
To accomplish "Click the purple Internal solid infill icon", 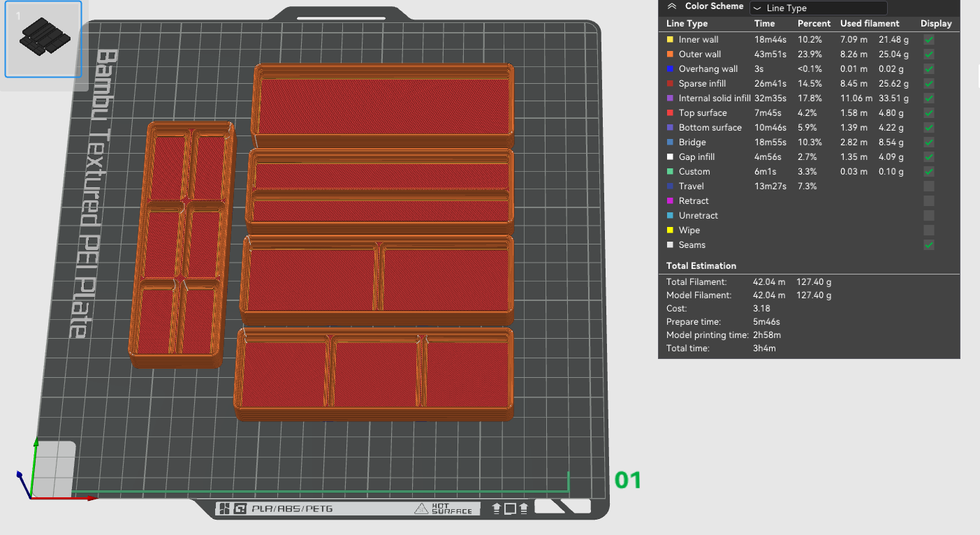I will click(671, 98).
